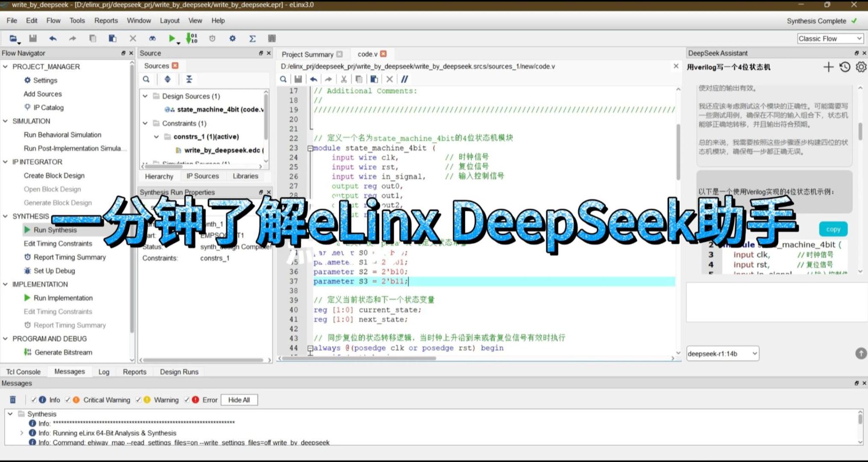Open the Reports menu
The image size is (868, 462).
click(106, 21)
